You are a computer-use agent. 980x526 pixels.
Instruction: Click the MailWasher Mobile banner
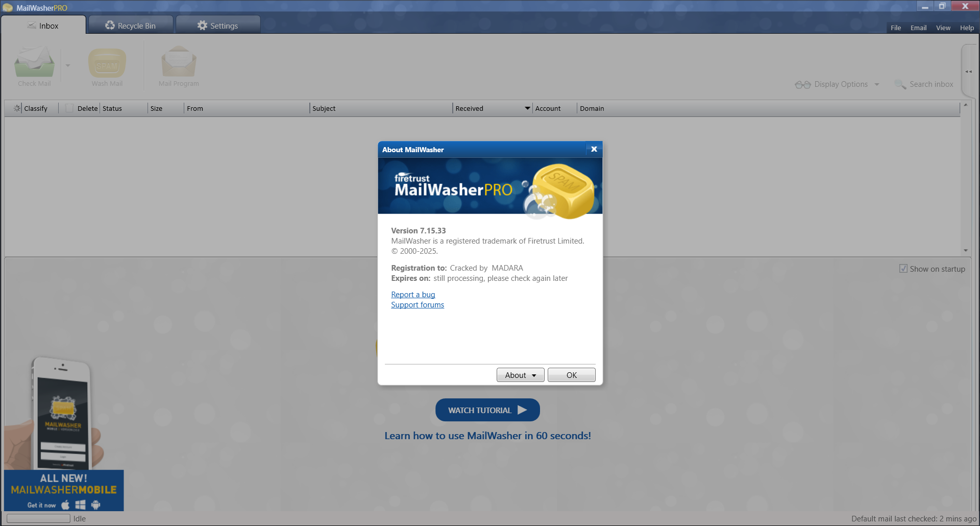pos(64,490)
